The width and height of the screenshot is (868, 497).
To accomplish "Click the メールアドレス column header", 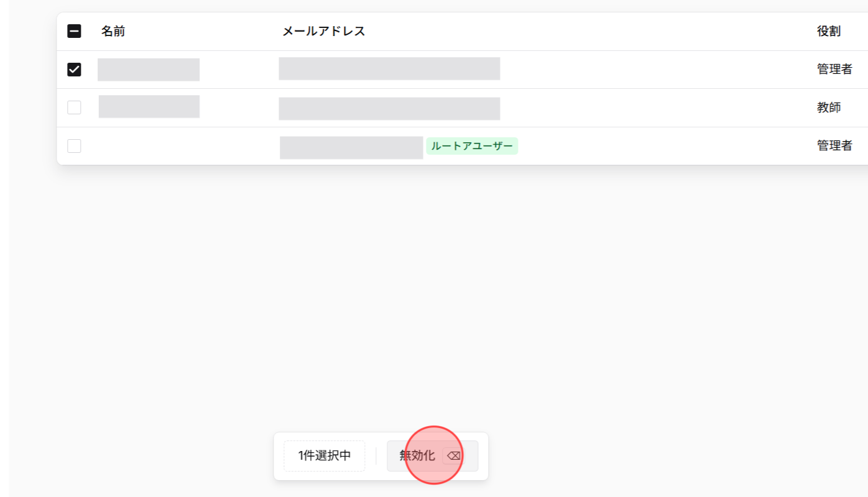I will click(x=324, y=30).
